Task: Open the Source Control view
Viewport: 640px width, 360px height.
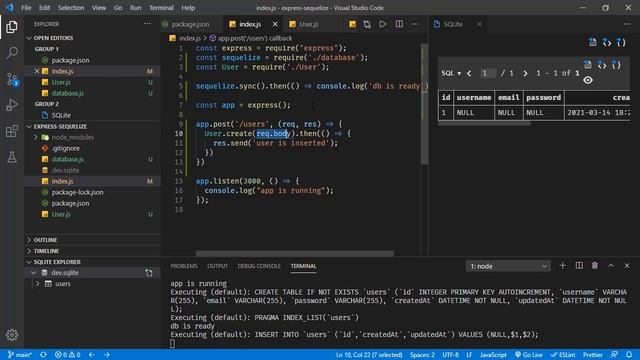Action: [x=12, y=79]
